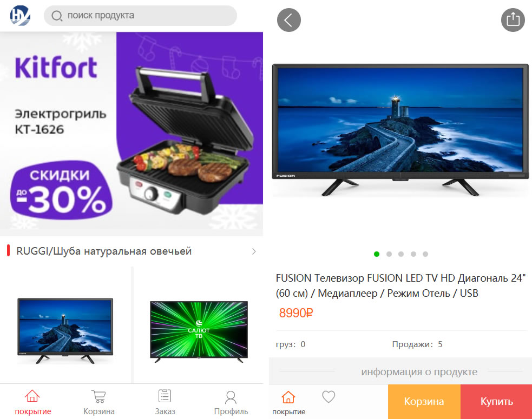Viewport: 532px width, 419px height.
Task: Expand RUGGI category chevron arrow
Action: click(254, 251)
